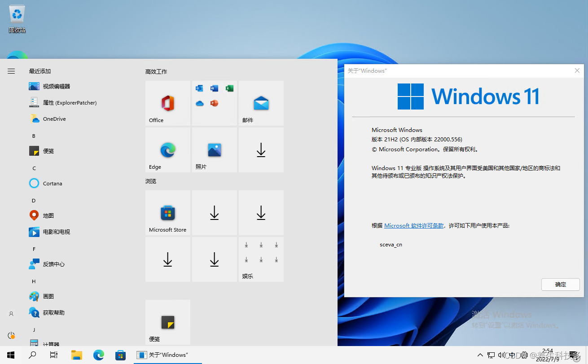Close the 关于"Windows" dialog
Viewport: 588px width, 364px height.
pos(577,70)
